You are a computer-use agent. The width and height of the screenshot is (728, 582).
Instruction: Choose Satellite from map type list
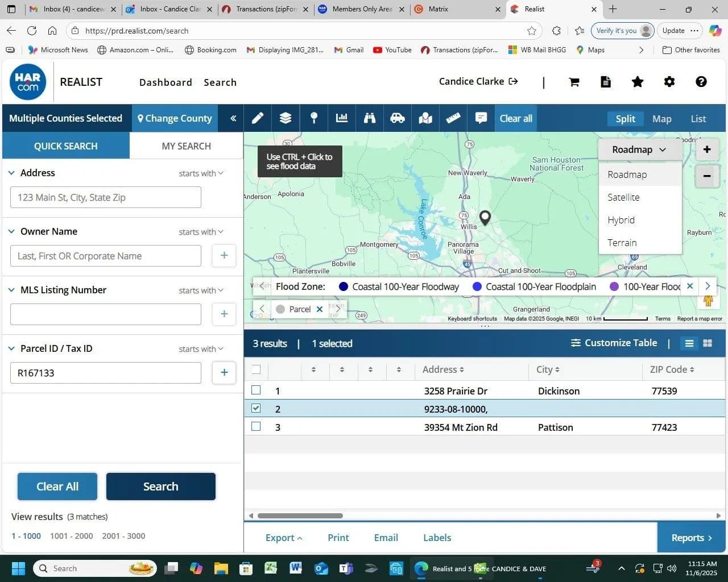point(623,197)
